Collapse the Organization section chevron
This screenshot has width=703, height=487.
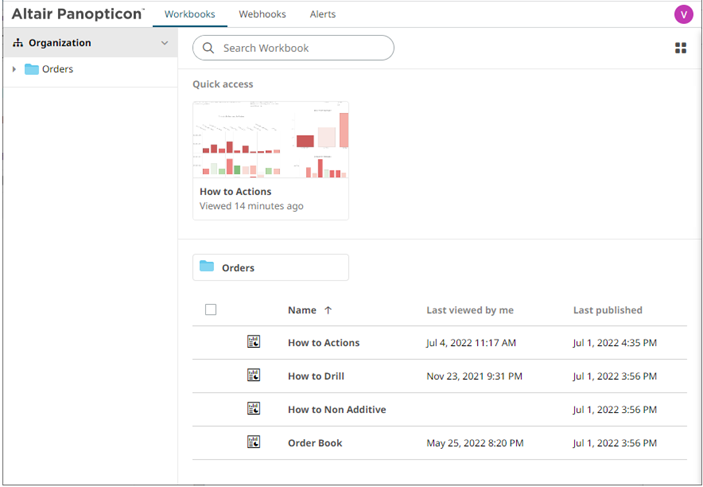[x=165, y=43]
